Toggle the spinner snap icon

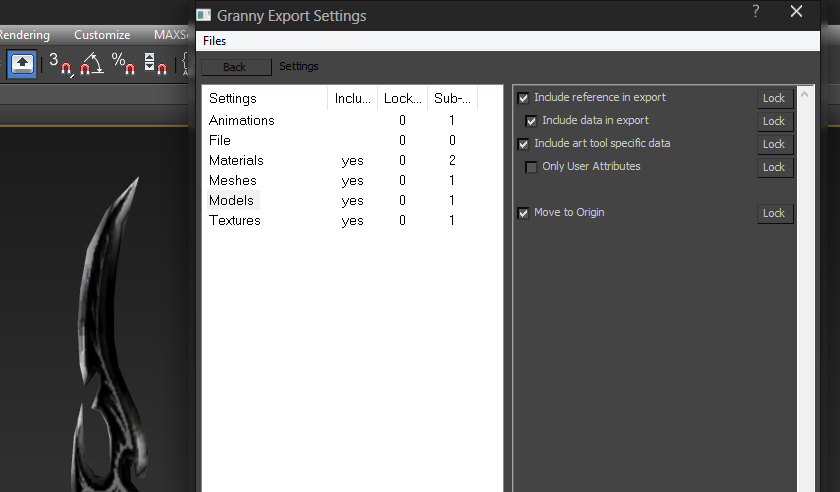coord(155,64)
